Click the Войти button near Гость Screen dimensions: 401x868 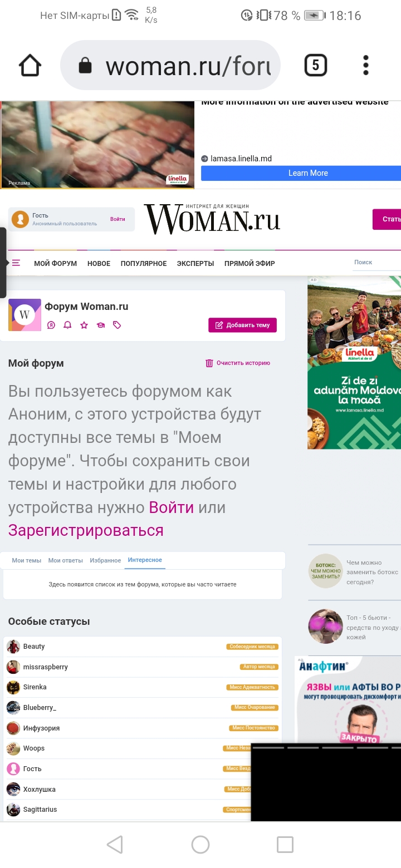(x=118, y=219)
